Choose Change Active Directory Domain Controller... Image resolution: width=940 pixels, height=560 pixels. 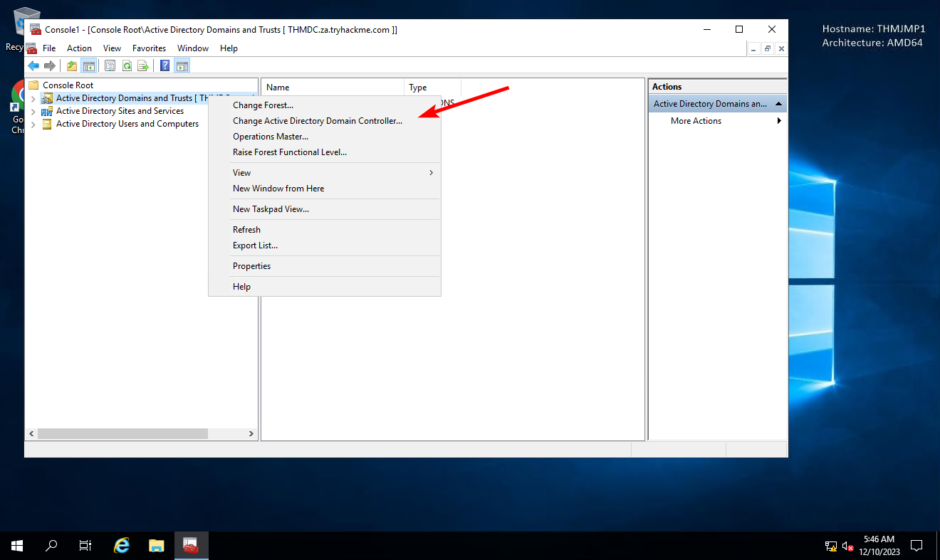click(325, 121)
